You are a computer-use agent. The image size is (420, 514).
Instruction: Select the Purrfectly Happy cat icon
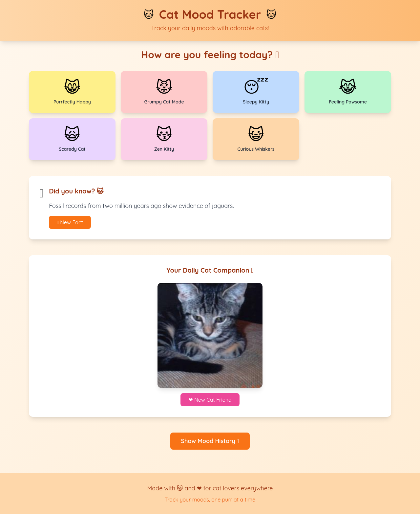coord(72,86)
